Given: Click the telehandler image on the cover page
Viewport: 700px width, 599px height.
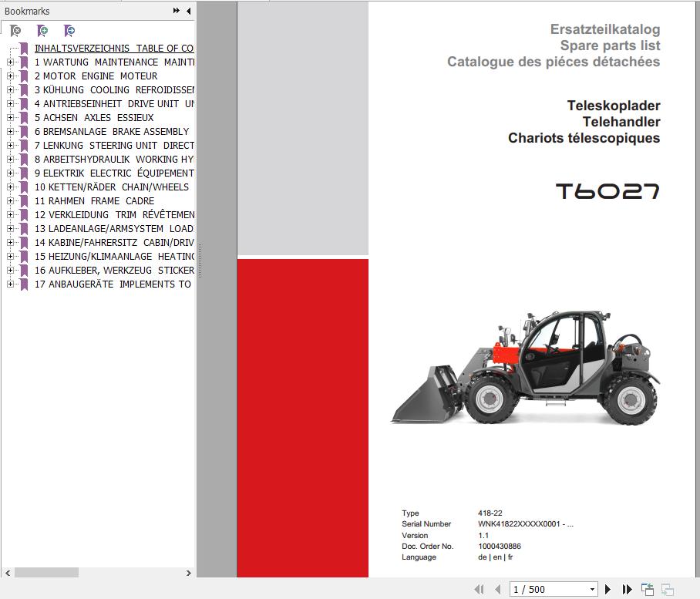Looking at the screenshot, I should pyautogui.click(x=526, y=367).
